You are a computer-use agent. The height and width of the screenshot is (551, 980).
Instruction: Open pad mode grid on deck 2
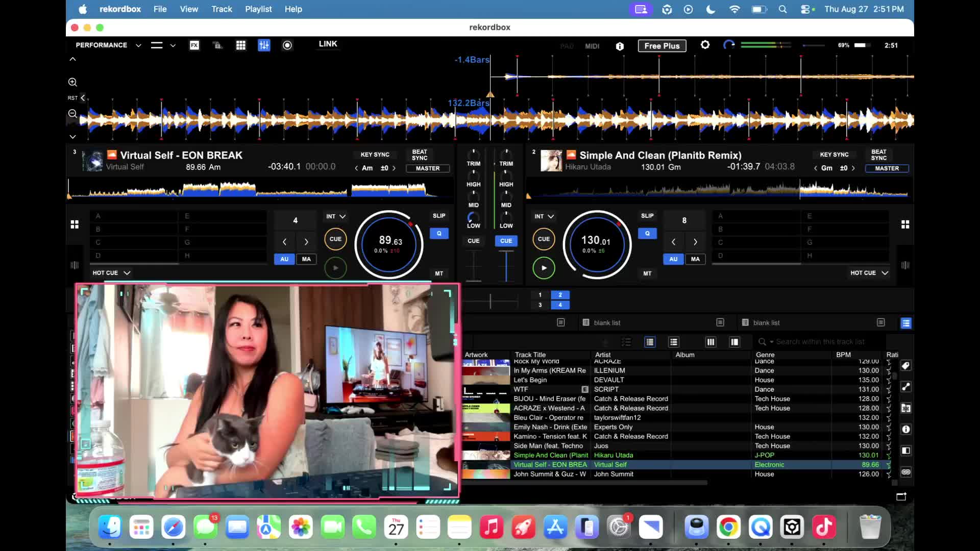pyautogui.click(x=905, y=224)
